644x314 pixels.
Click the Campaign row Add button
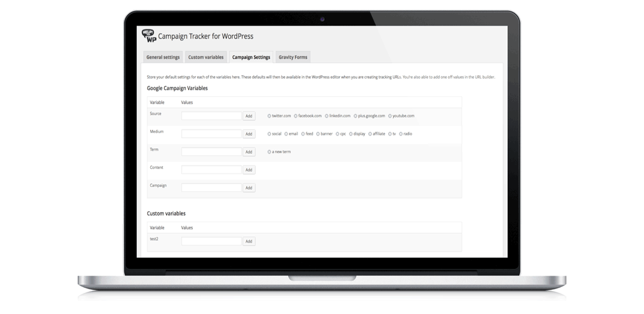(x=249, y=188)
